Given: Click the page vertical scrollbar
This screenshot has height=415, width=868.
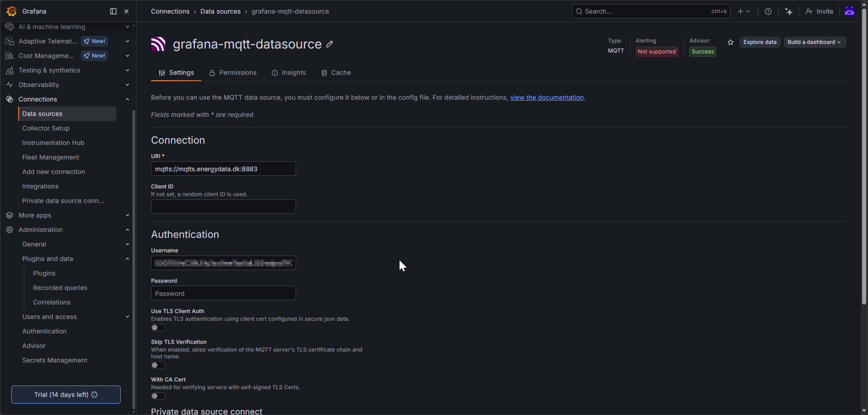Looking at the screenshot, I should coord(864,156).
